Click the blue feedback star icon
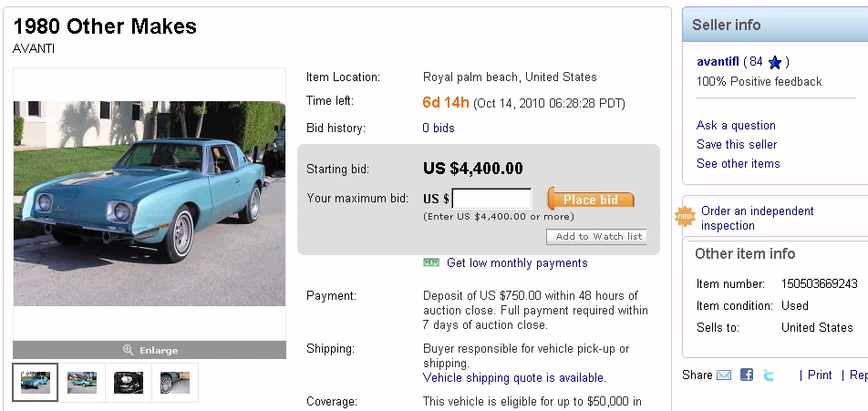 click(775, 63)
